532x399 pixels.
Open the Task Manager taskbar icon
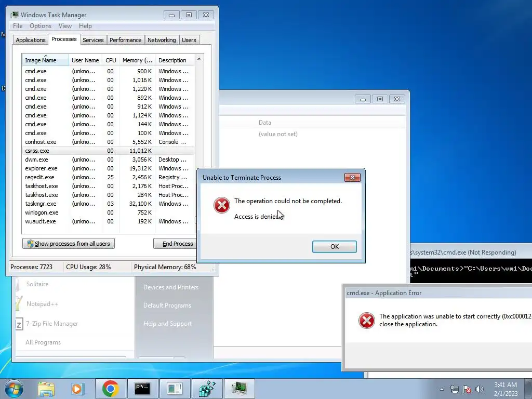click(x=240, y=389)
